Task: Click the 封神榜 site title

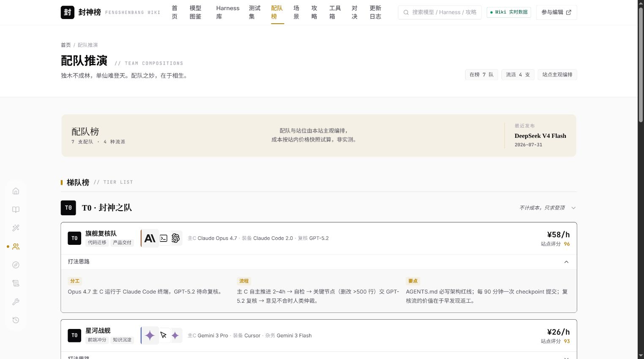Action: [90, 12]
